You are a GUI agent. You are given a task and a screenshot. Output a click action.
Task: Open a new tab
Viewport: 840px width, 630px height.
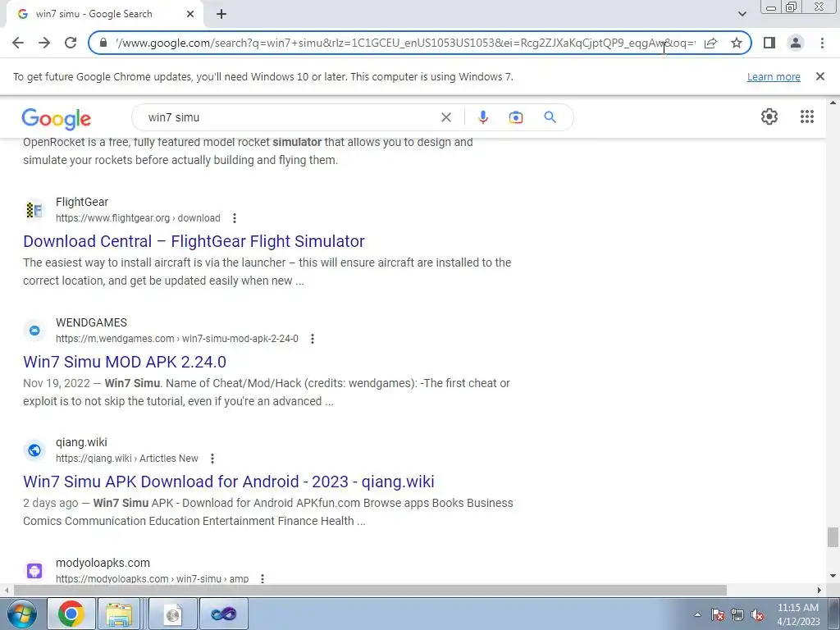pos(221,14)
